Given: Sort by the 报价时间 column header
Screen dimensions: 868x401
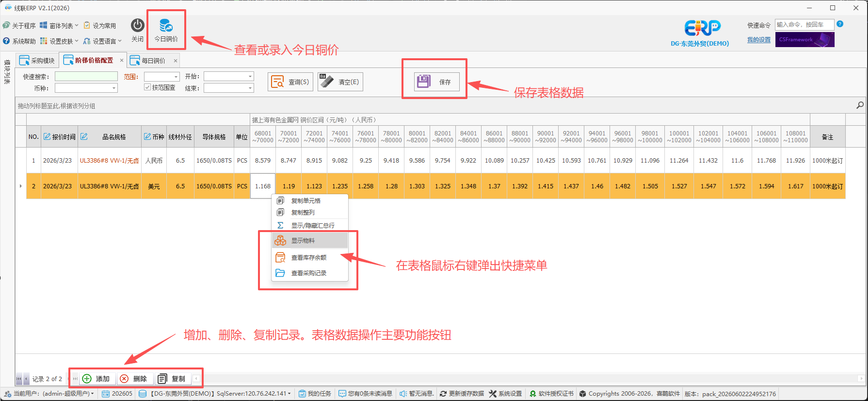Looking at the screenshot, I should [59, 137].
